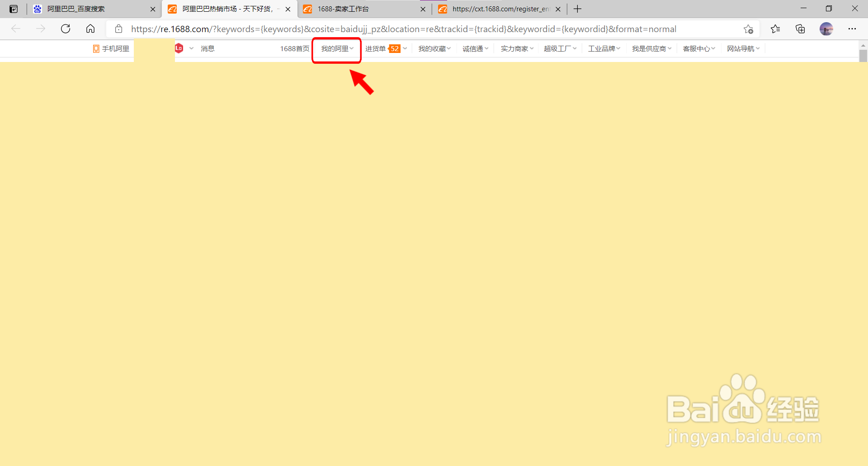
Task: Open the browser profile avatar
Action: [x=826, y=29]
